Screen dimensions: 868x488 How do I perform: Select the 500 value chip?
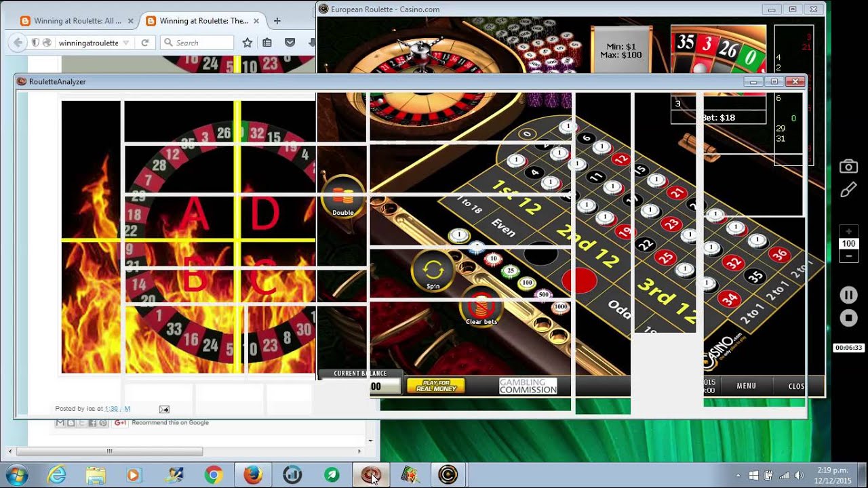tap(543, 295)
